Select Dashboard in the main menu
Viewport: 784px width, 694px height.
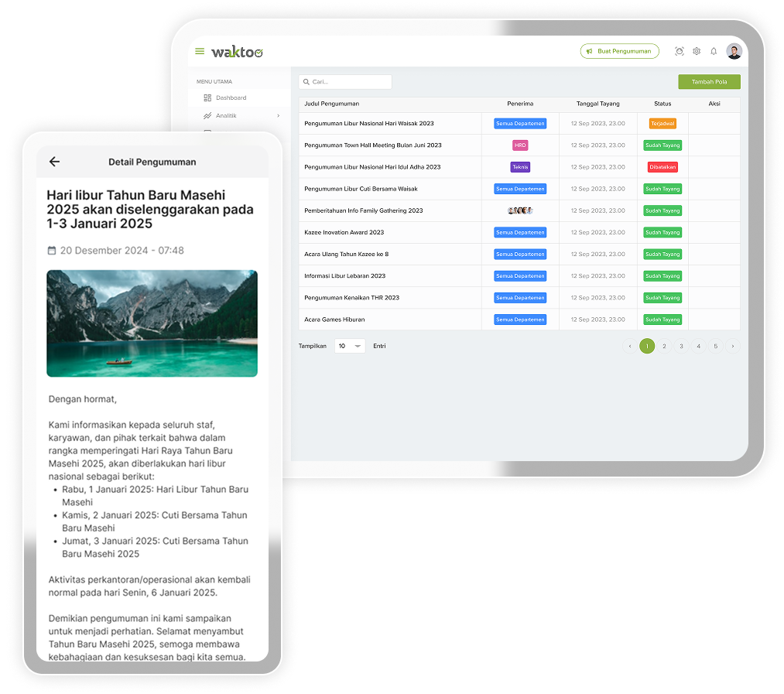(x=231, y=98)
